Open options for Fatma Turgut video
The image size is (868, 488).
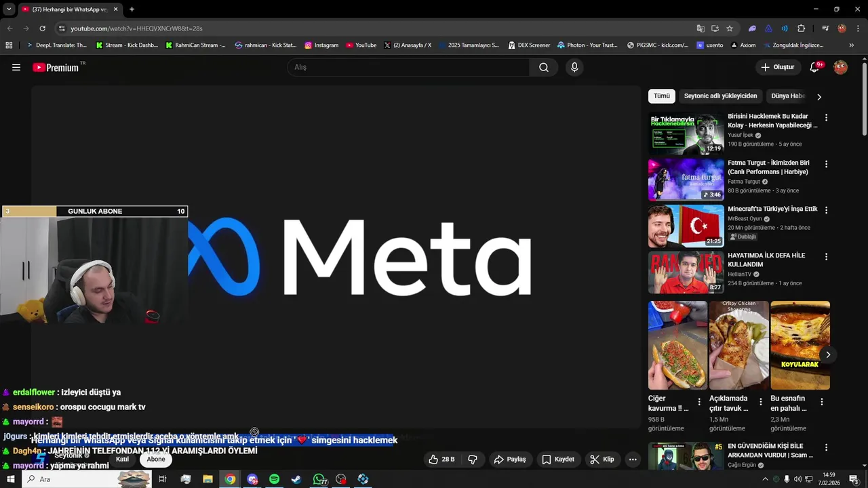click(x=826, y=164)
